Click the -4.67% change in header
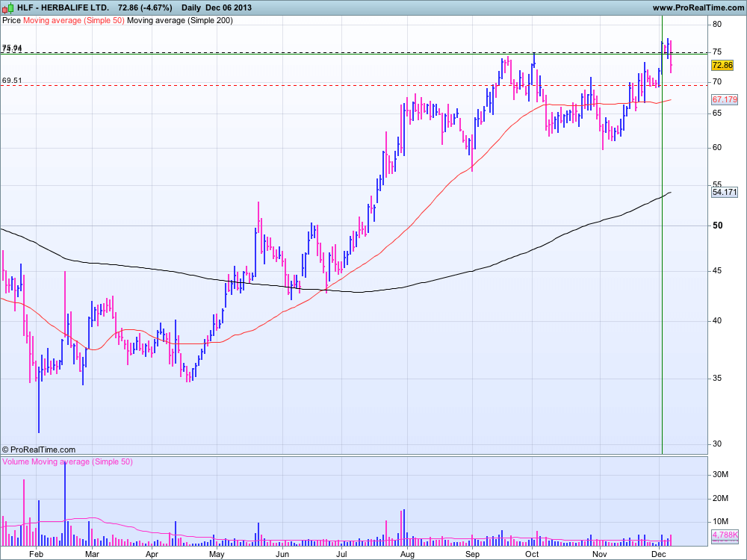The width and height of the screenshot is (747, 560). point(156,7)
